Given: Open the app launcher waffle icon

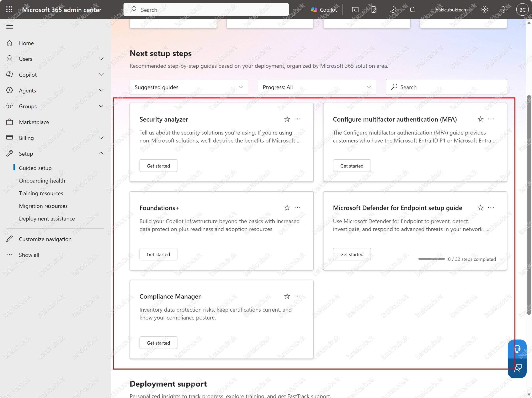Looking at the screenshot, I should pos(9,9).
